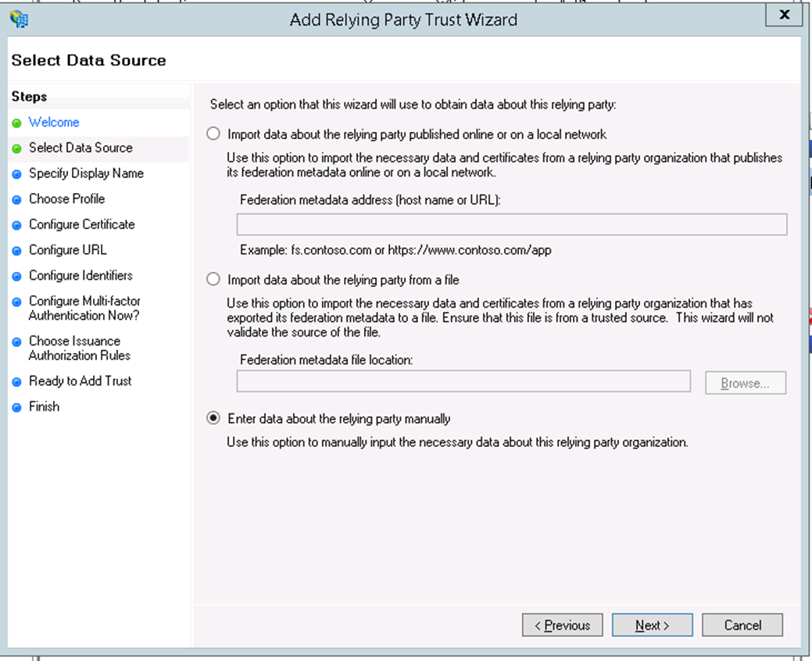Click the wizard icon in title bar
This screenshot has width=812, height=661.
20,19
